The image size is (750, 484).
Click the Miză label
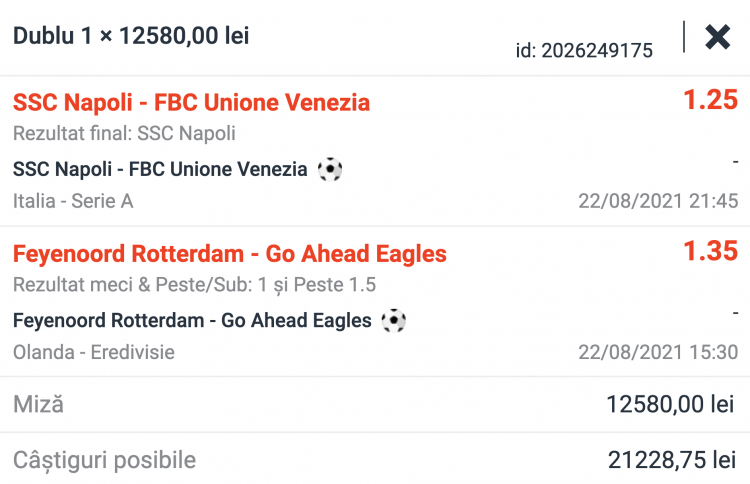point(38,405)
